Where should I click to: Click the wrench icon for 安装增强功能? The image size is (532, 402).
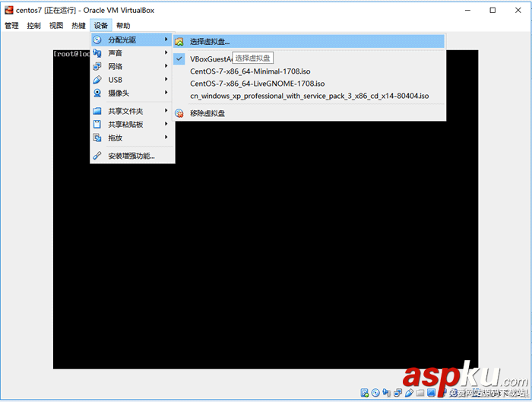pos(97,156)
